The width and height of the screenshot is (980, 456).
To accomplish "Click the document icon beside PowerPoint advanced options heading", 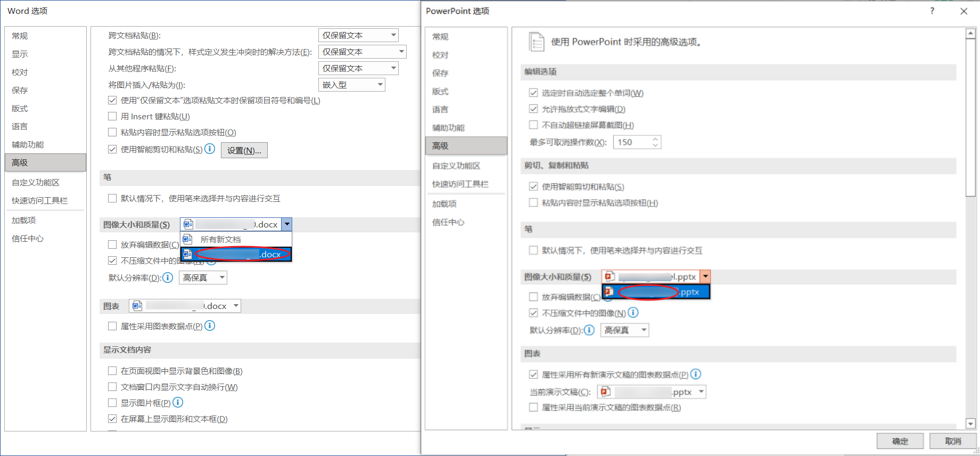I will click(537, 42).
